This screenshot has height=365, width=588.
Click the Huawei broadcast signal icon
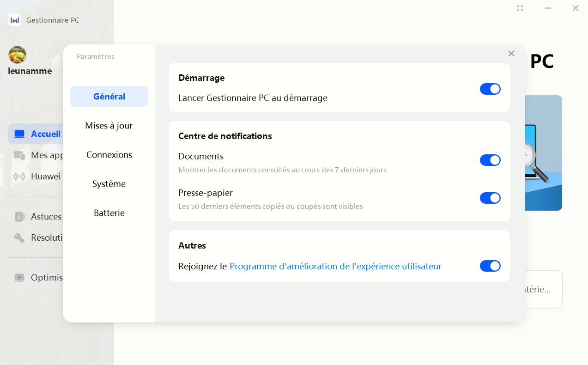(19, 176)
